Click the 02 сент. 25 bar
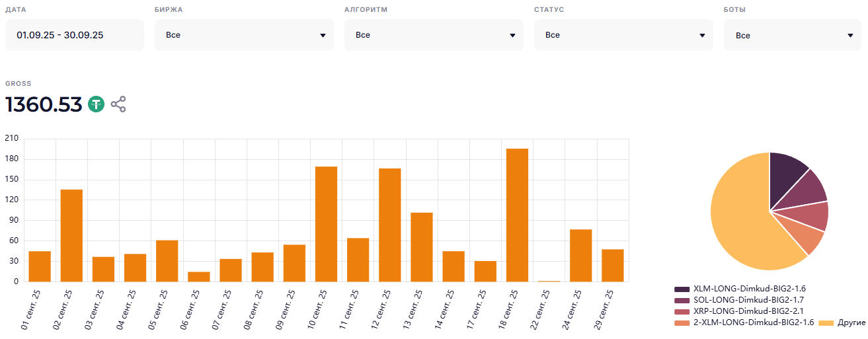Image resolution: width=868 pixels, height=339 pixels. (71, 236)
